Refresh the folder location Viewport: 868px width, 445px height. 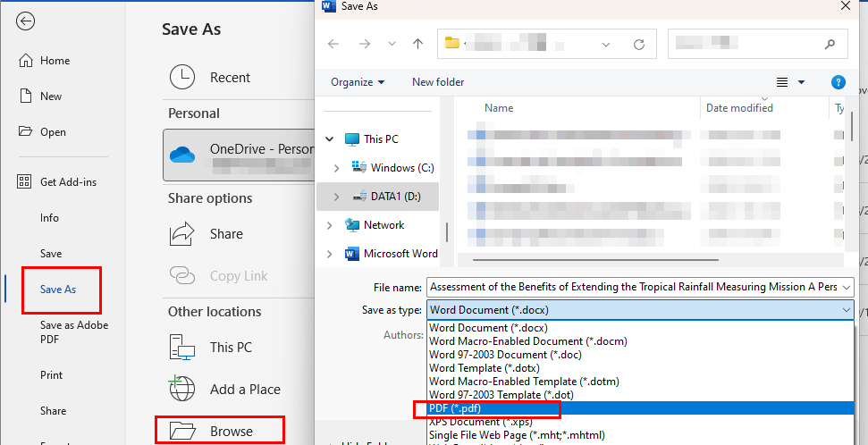pyautogui.click(x=639, y=45)
